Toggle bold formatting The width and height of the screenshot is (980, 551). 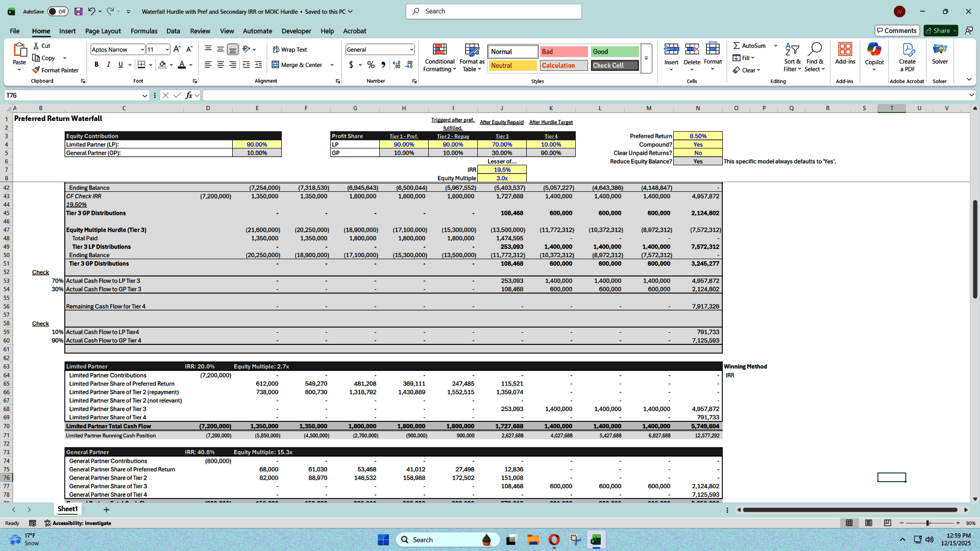point(96,65)
